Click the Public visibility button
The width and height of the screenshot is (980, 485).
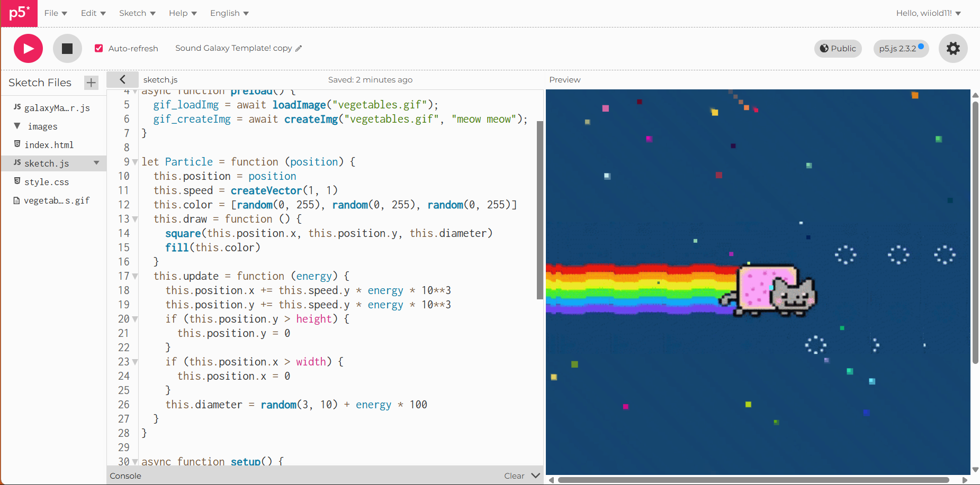pos(838,49)
